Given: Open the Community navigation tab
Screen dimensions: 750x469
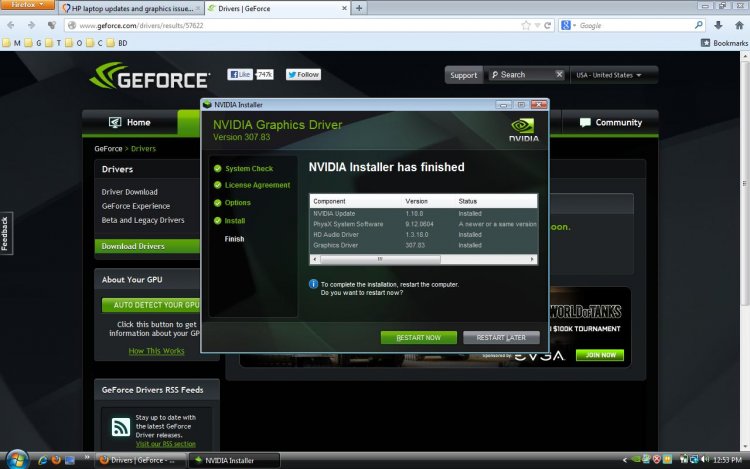Looking at the screenshot, I should point(610,122).
